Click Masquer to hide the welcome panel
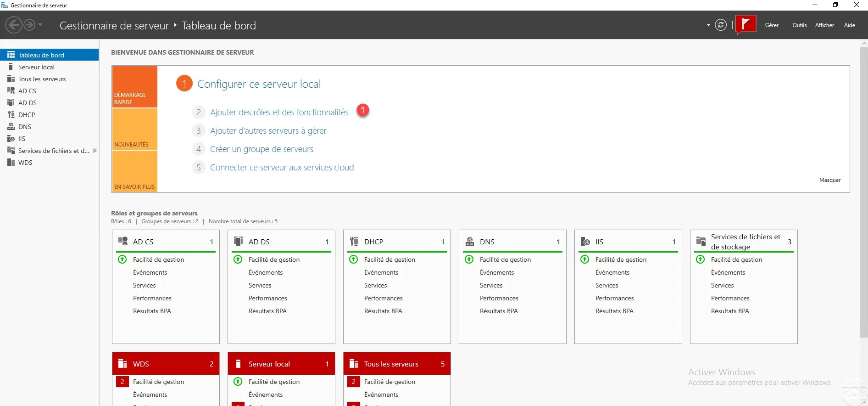 click(x=829, y=180)
